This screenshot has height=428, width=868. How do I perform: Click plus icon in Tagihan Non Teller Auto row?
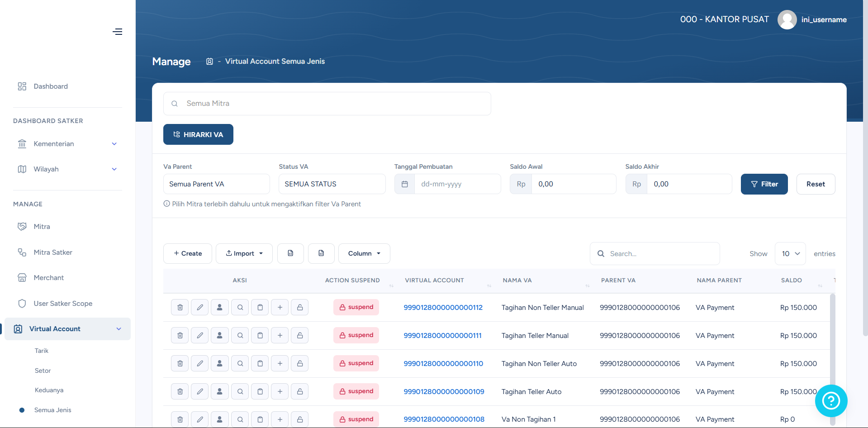coord(280,363)
